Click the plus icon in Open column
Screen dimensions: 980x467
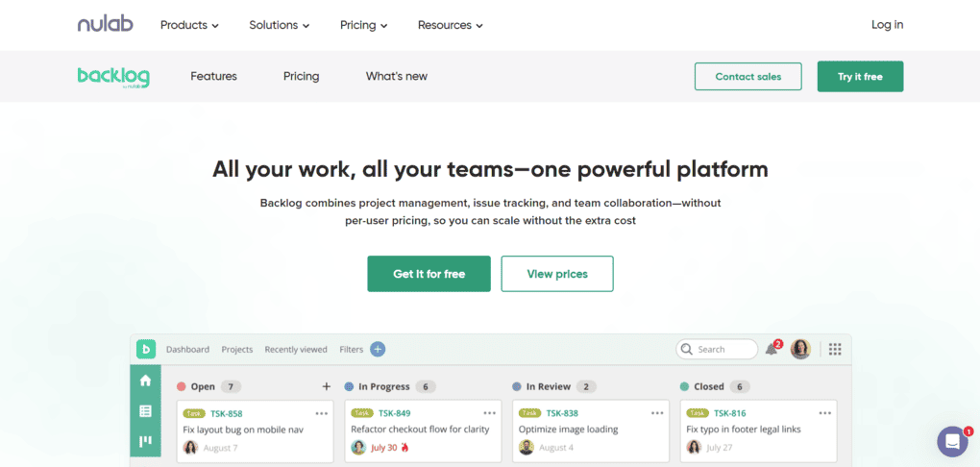click(x=326, y=386)
